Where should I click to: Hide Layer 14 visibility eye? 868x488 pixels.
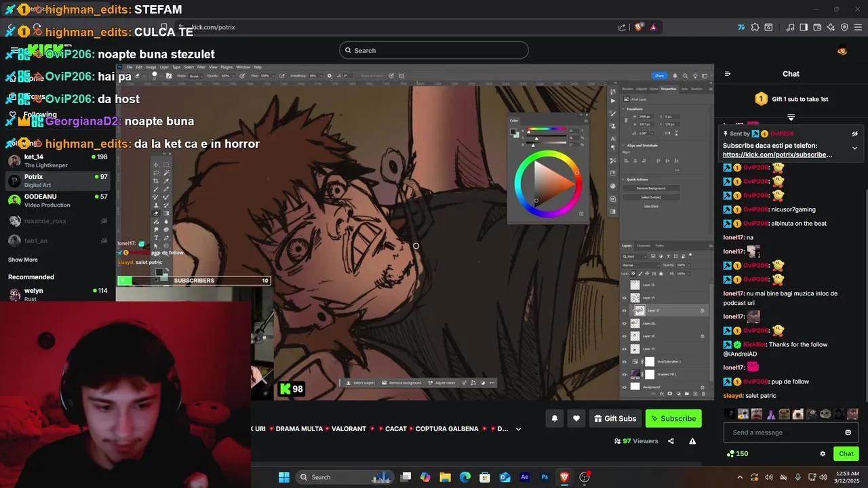pos(625,298)
